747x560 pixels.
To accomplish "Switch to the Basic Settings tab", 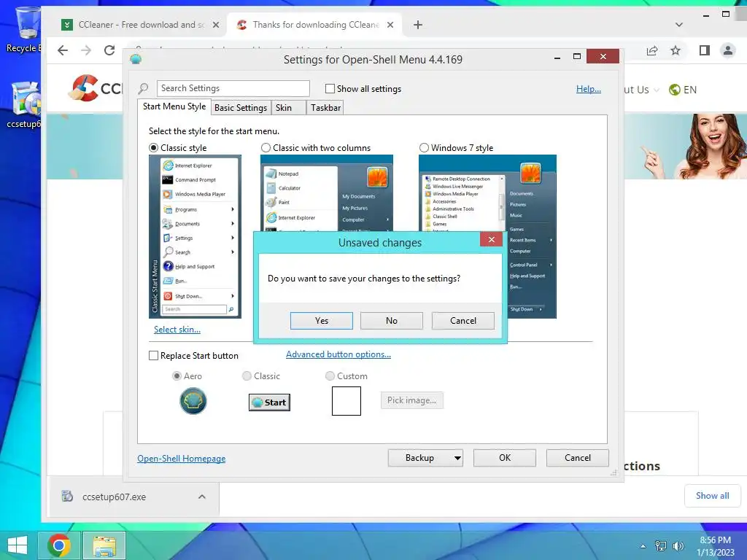I will pos(241,108).
